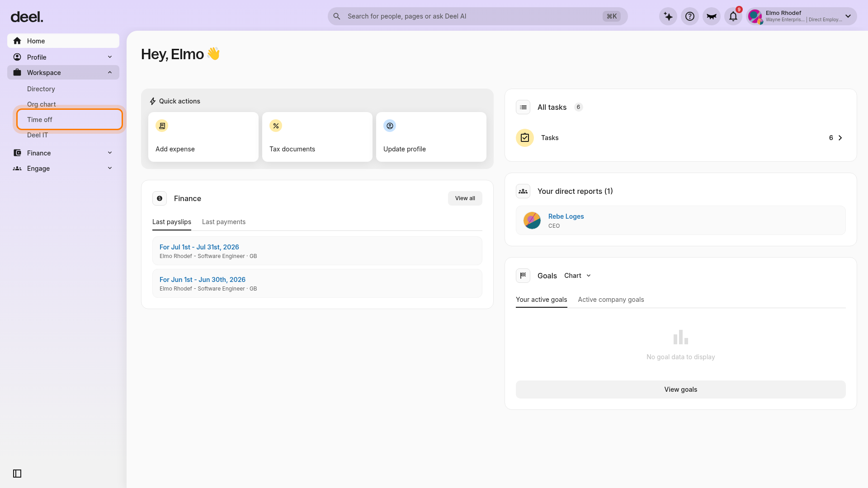Collapse sidebar with the panel icon
Image resolution: width=868 pixels, height=488 pixels.
(x=17, y=474)
